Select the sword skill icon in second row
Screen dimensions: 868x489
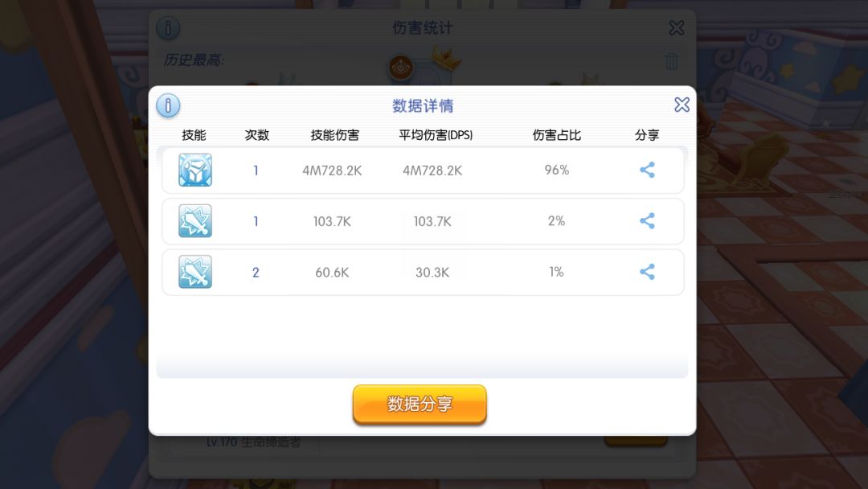tap(194, 221)
